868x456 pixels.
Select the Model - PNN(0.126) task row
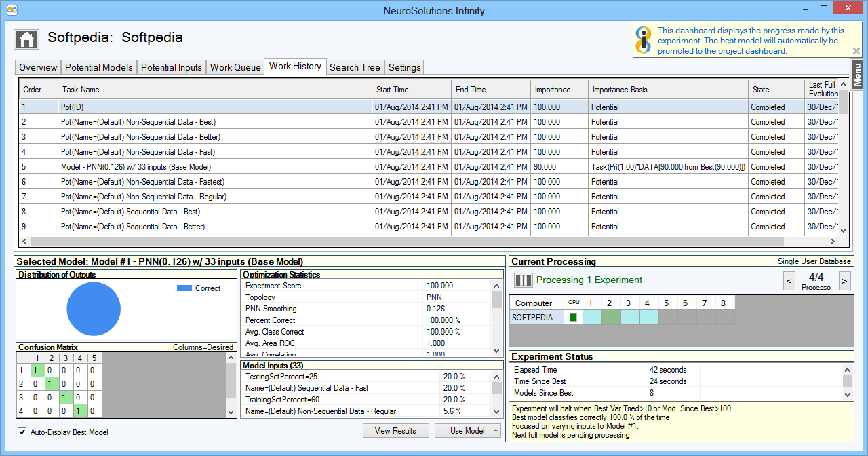coord(429,167)
